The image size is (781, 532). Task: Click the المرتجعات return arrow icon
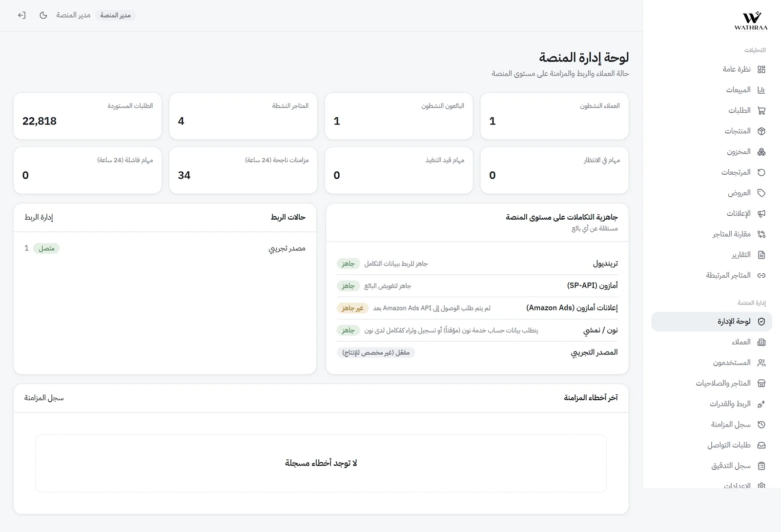(x=761, y=172)
